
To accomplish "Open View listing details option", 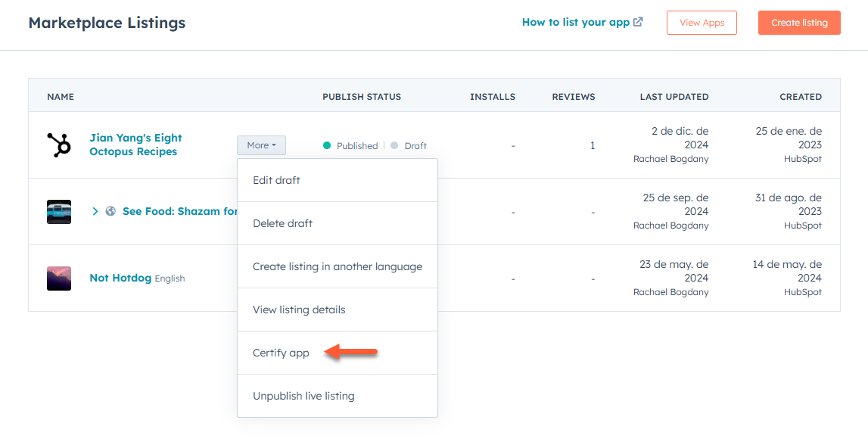I will 299,310.
